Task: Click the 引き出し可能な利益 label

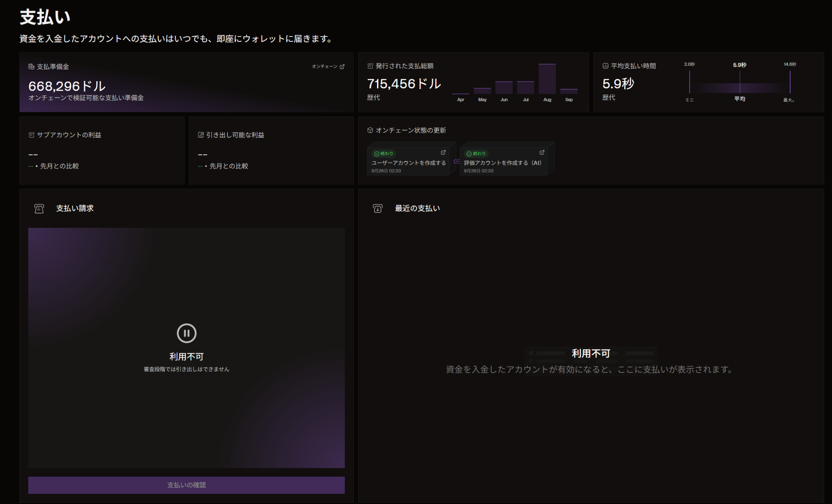Action: pyautogui.click(x=235, y=135)
